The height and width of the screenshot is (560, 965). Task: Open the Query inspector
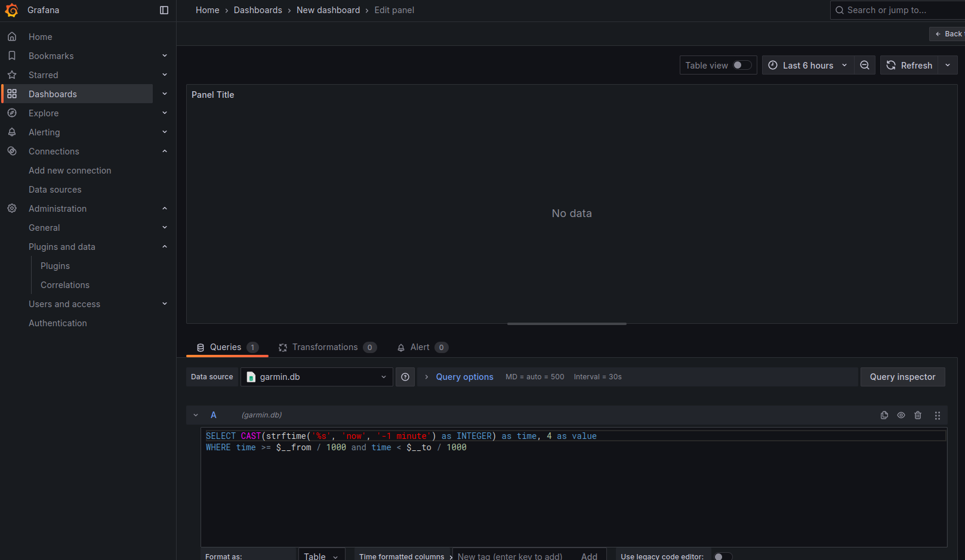pyautogui.click(x=903, y=377)
